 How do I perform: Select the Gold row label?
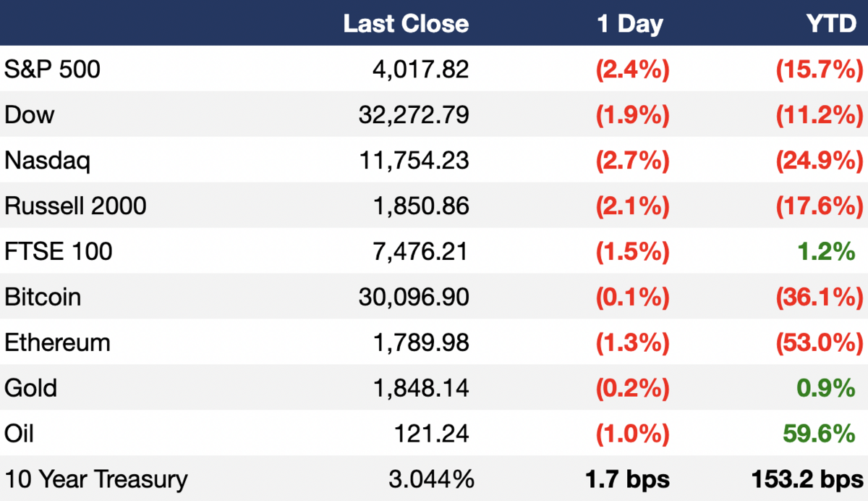[x=30, y=388]
